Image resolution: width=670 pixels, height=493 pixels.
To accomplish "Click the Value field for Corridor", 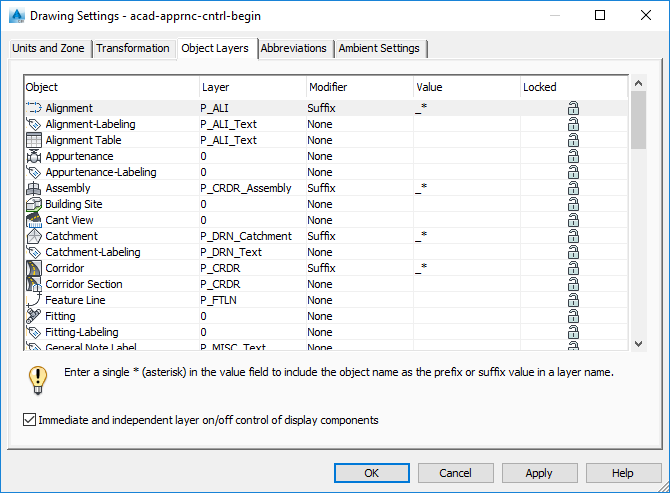I will pos(465,268).
